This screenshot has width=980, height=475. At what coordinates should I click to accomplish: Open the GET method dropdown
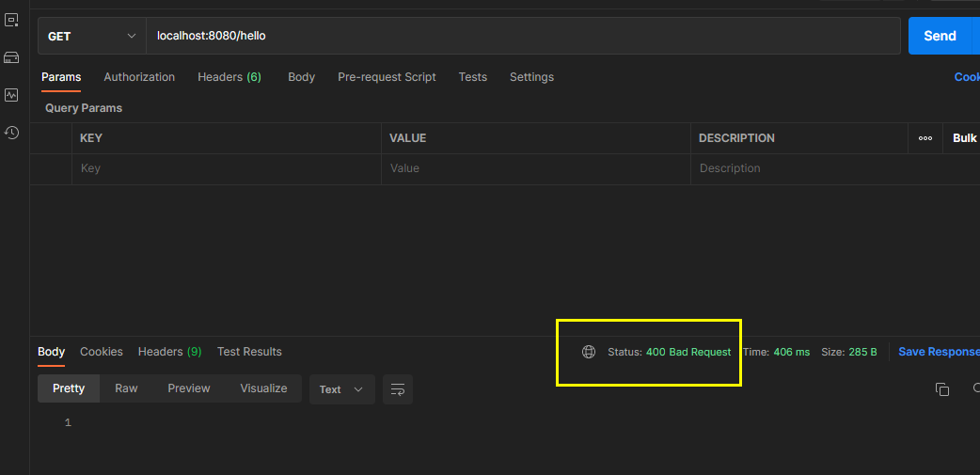point(92,37)
